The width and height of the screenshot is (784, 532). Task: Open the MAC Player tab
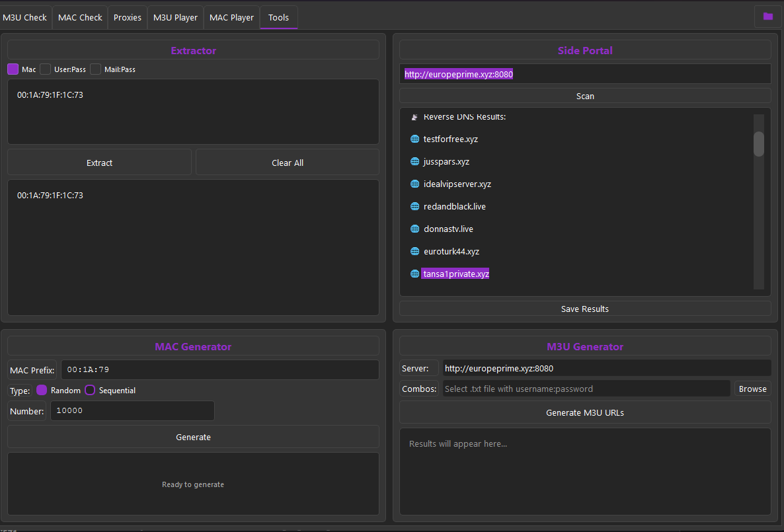pyautogui.click(x=231, y=17)
